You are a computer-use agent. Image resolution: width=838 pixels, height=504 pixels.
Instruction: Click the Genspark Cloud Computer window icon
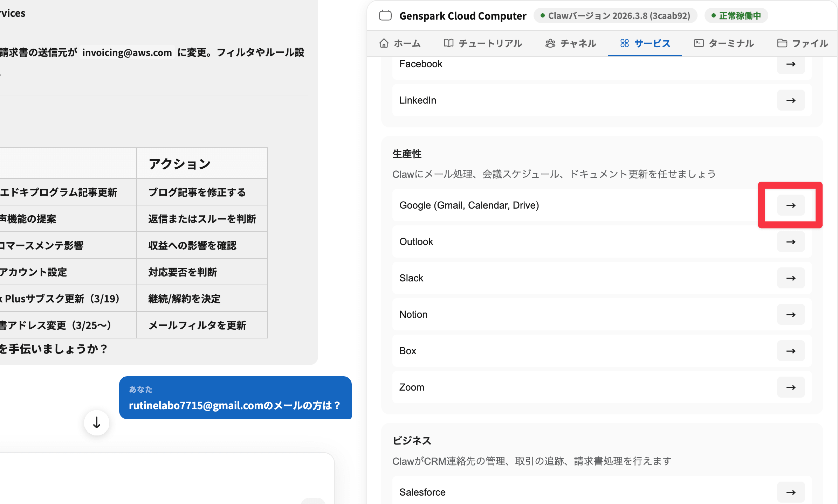[385, 16]
